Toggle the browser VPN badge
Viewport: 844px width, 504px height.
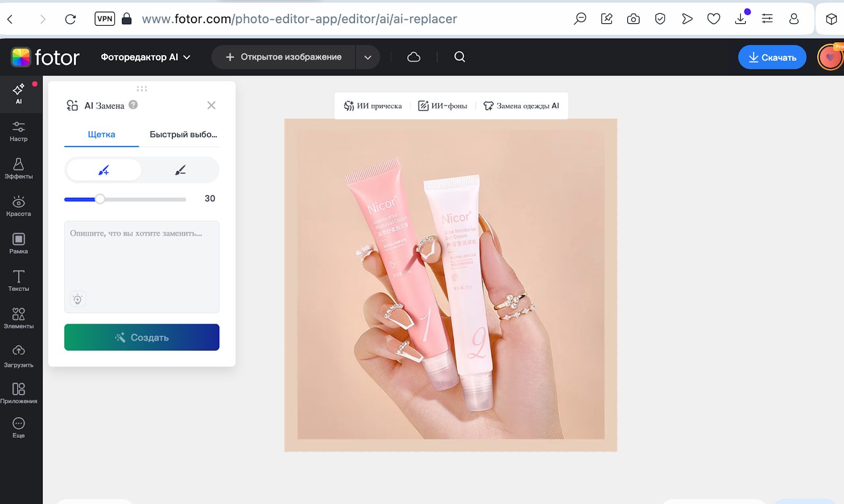(104, 19)
